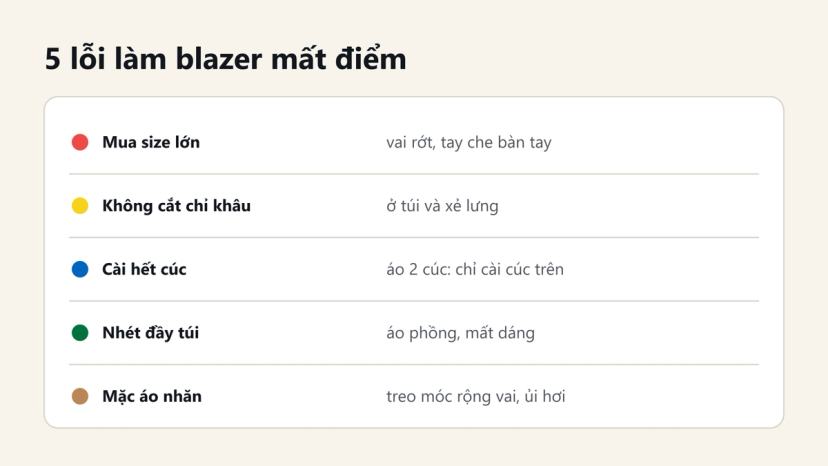This screenshot has width=828, height=466.
Task: Click description 'treo móc rộng vai, ủi hơi'
Action: [476, 396]
